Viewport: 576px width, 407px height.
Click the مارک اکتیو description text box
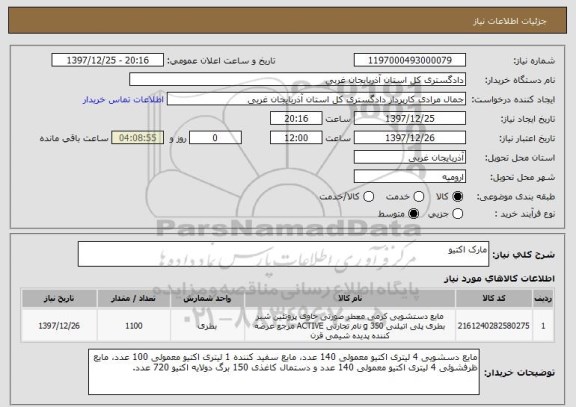coord(283,254)
